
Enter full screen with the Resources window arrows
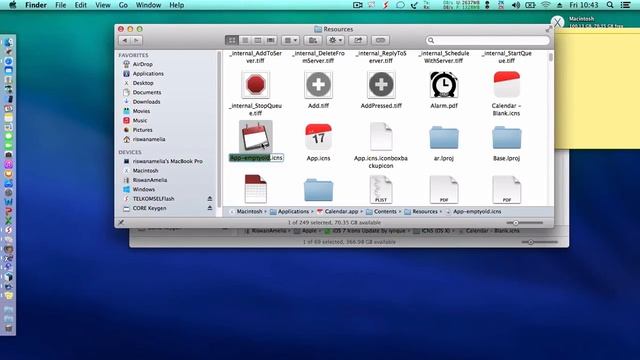click(x=549, y=29)
